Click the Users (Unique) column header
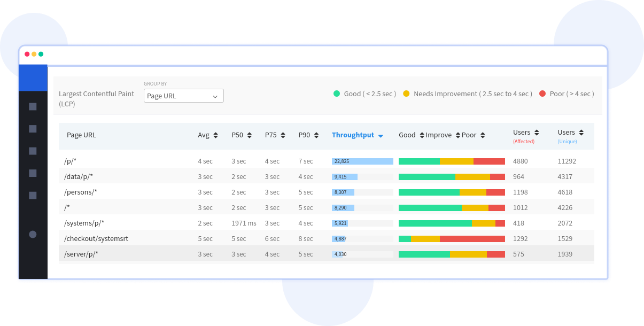The image size is (644, 326). tap(568, 132)
